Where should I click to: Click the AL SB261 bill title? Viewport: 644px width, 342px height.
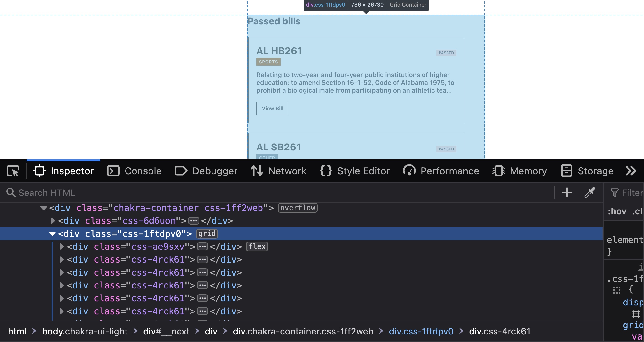(x=278, y=147)
